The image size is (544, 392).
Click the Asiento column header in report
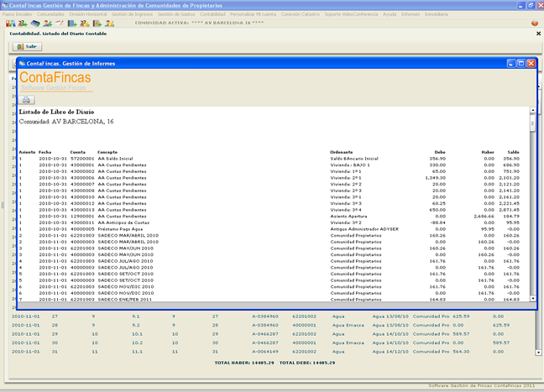[x=27, y=152]
